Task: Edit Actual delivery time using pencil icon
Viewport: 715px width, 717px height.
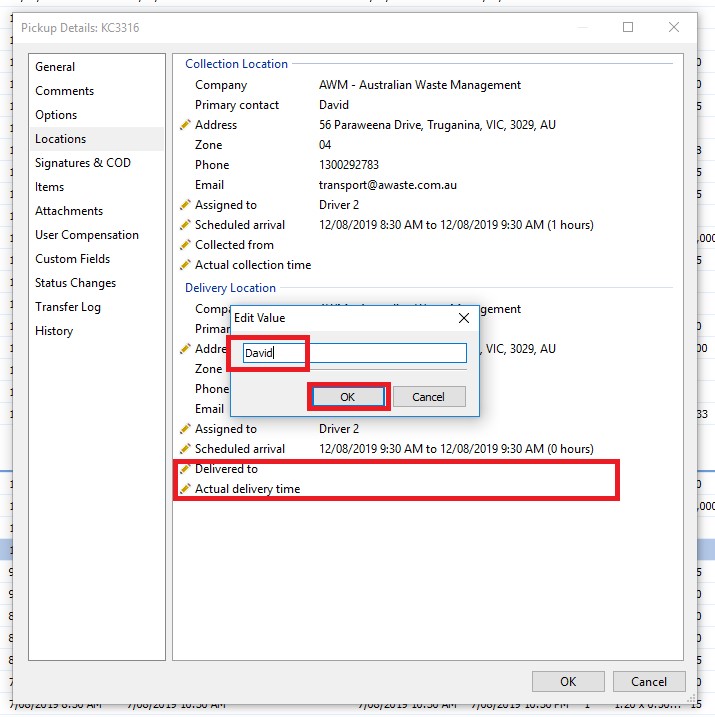Action: [x=185, y=489]
